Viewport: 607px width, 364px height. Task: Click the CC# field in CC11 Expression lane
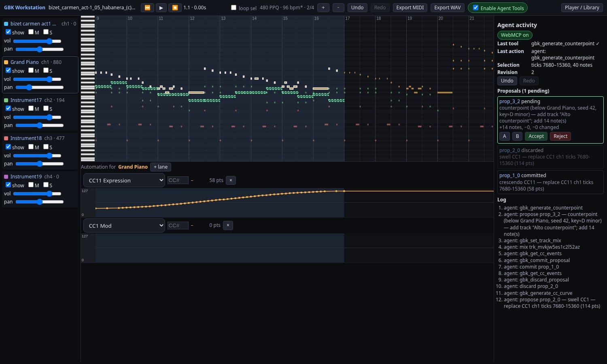click(178, 180)
